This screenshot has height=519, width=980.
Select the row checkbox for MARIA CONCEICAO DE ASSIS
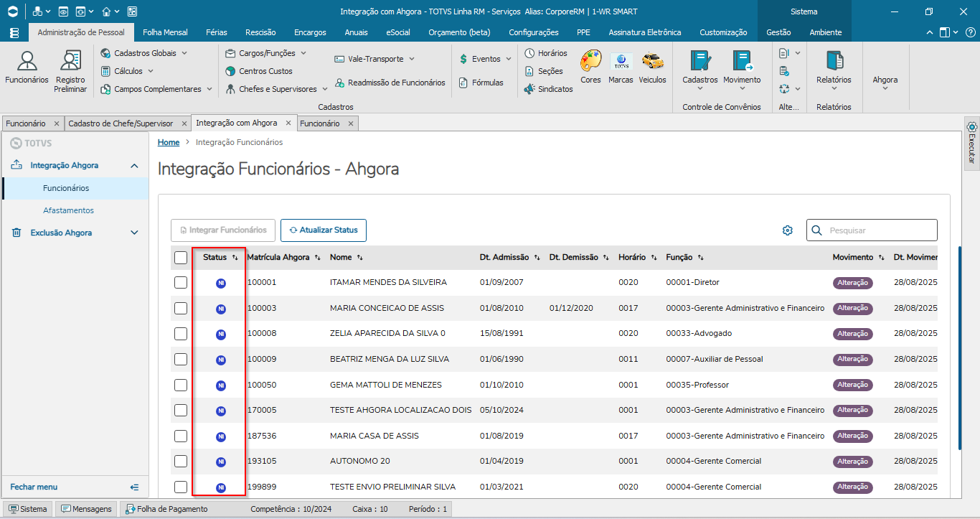181,308
